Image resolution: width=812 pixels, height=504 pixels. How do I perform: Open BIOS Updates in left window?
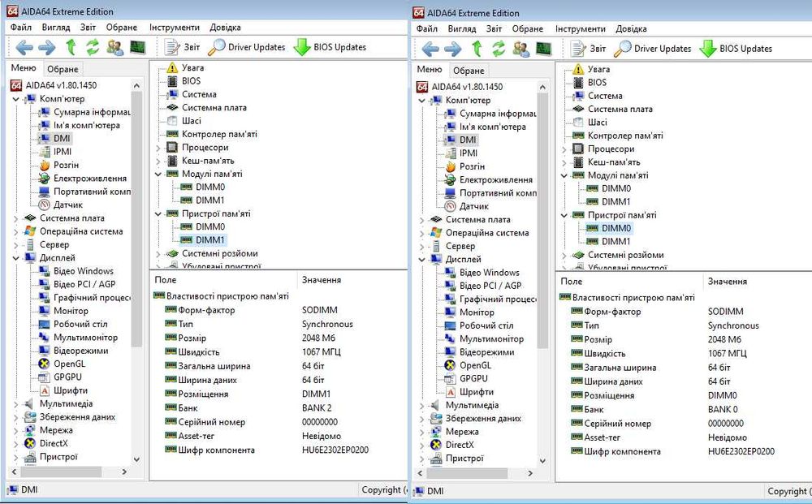pos(330,47)
